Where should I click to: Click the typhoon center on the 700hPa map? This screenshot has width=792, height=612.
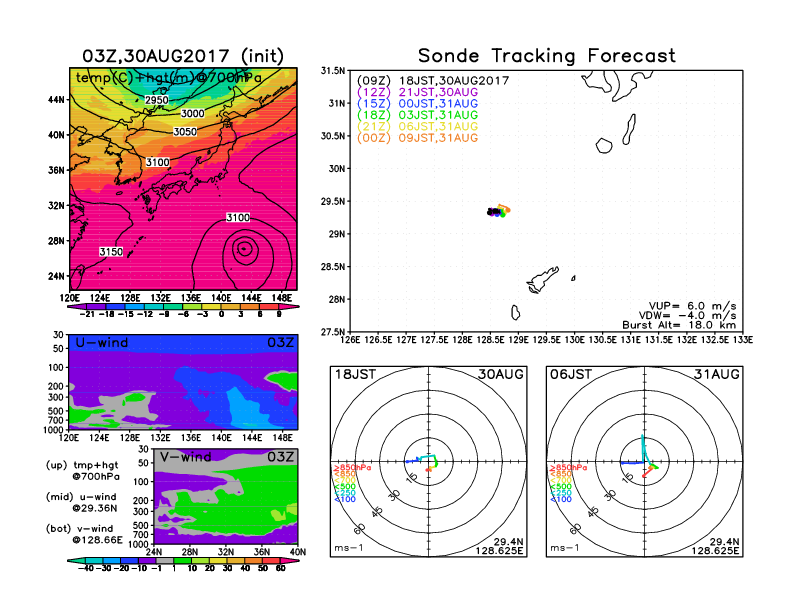pyautogui.click(x=244, y=248)
